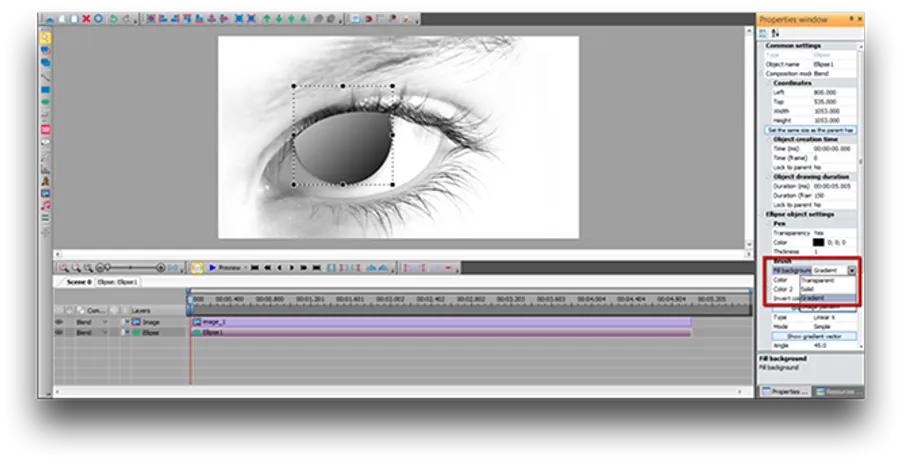
Task: Click the Fill background dropdown arrow
Action: [x=852, y=270]
